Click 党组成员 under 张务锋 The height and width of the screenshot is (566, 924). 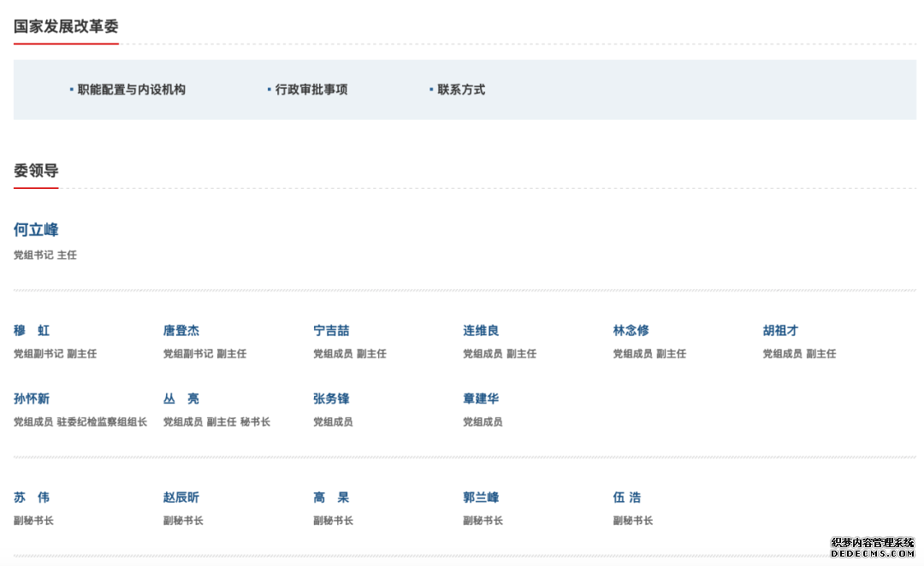tap(333, 422)
